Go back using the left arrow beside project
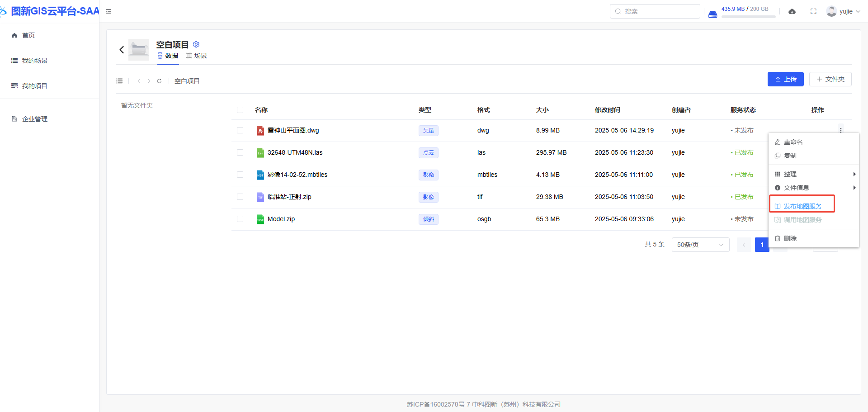This screenshot has height=412, width=868. pos(122,50)
